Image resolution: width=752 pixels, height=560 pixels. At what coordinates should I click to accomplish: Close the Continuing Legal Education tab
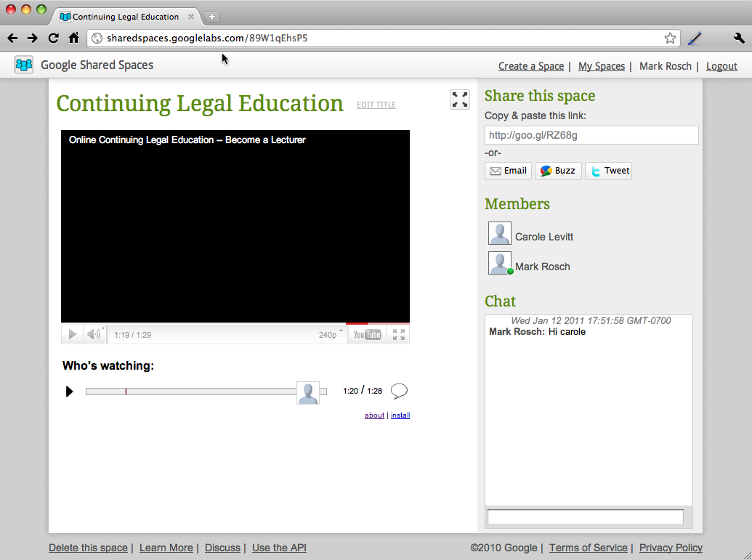pos(191,17)
